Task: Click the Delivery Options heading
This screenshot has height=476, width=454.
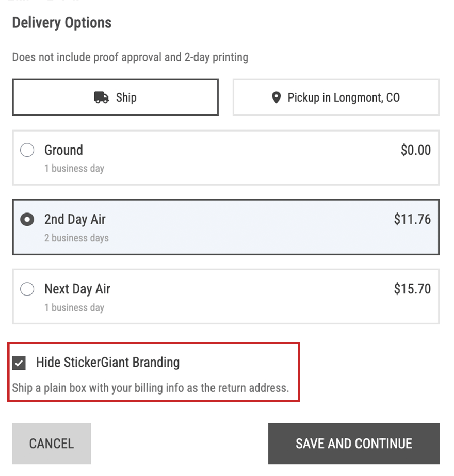Action: tap(61, 23)
